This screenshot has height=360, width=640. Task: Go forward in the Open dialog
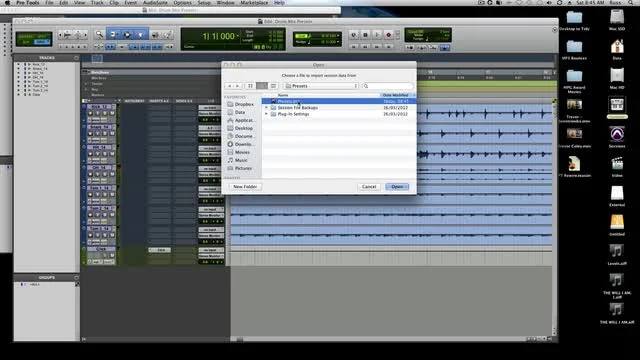coord(237,86)
